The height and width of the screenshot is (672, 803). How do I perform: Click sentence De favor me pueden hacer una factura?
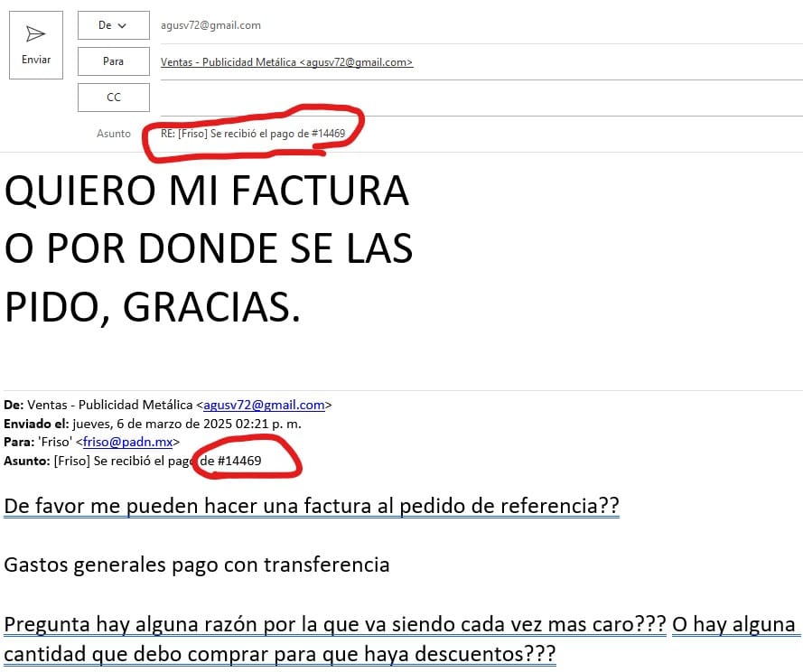[312, 506]
